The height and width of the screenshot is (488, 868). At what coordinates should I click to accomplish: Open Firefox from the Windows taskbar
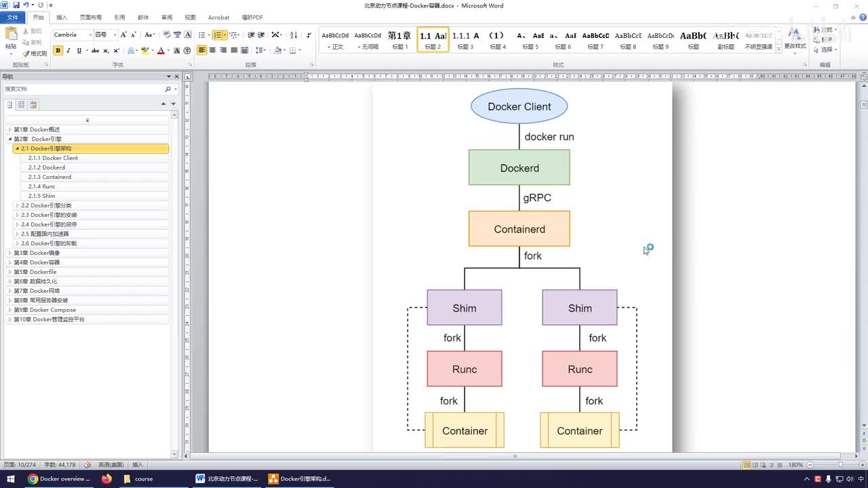[x=106, y=479]
